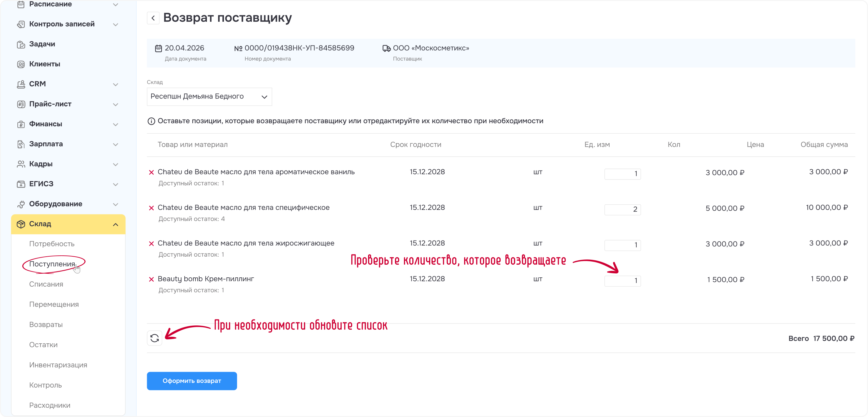Collapse the Склад menu chevron
The height and width of the screenshot is (417, 868).
pos(116,225)
